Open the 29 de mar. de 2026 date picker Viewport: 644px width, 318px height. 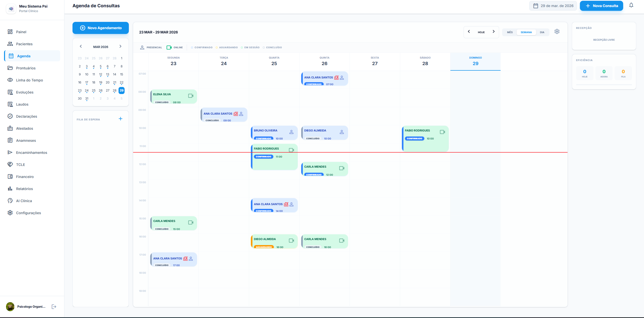pos(553,6)
